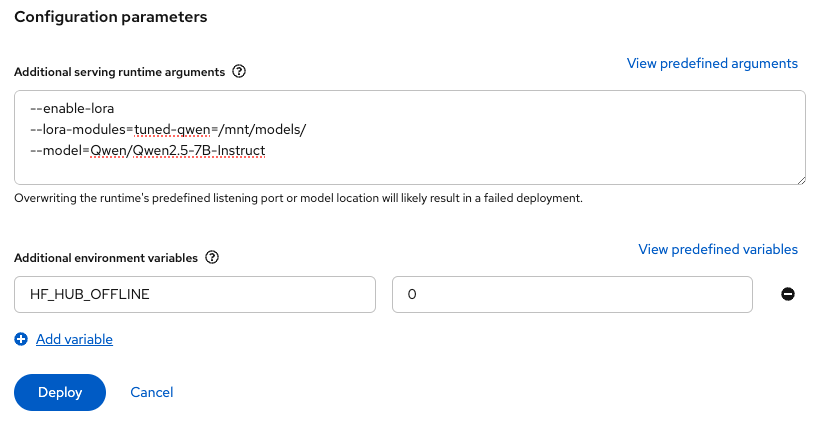The width and height of the screenshot is (817, 425).
Task: Open help for additional environment variables
Action: pyautogui.click(x=211, y=257)
